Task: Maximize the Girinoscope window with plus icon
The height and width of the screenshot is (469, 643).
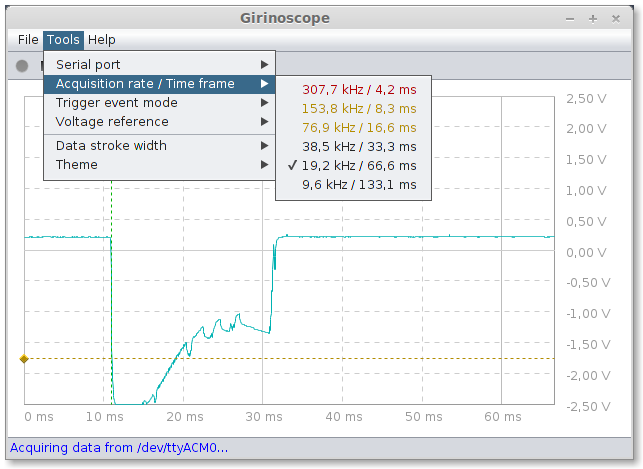Action: [593, 19]
